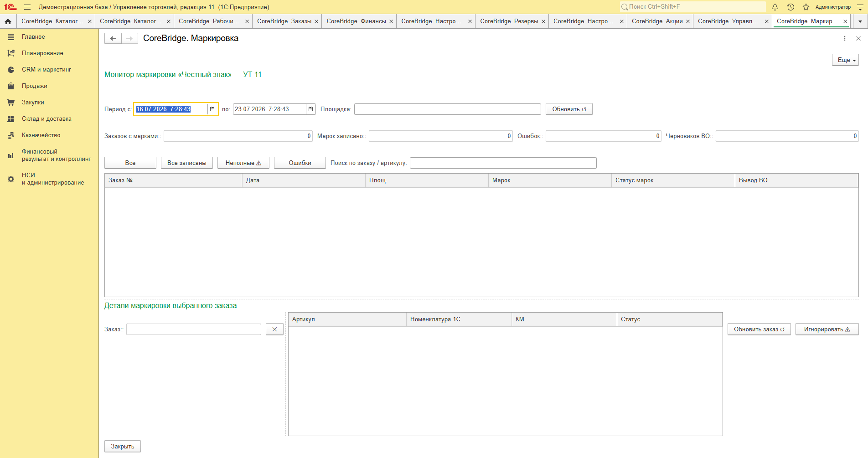
Task: Focus the search by order or article field
Action: [x=503, y=163]
